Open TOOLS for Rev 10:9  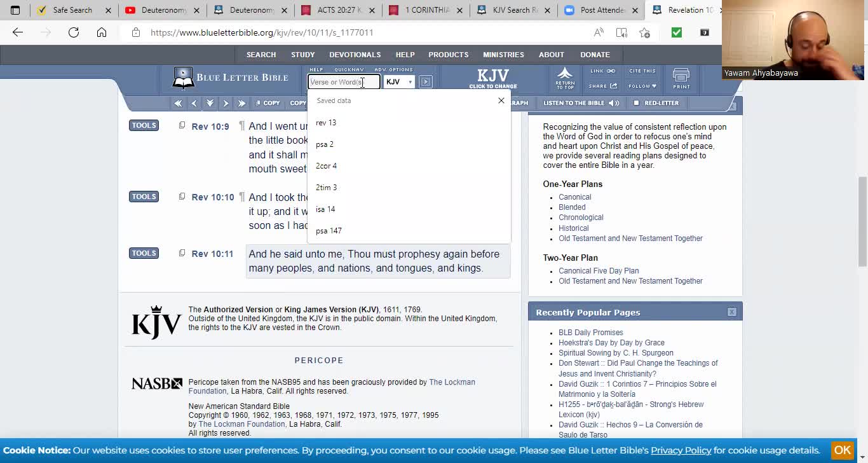pos(144,125)
